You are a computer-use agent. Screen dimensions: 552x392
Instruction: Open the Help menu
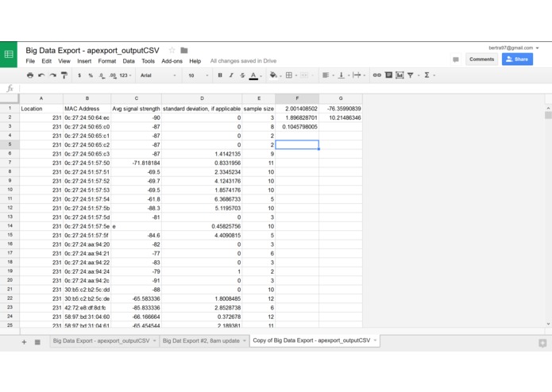point(195,61)
